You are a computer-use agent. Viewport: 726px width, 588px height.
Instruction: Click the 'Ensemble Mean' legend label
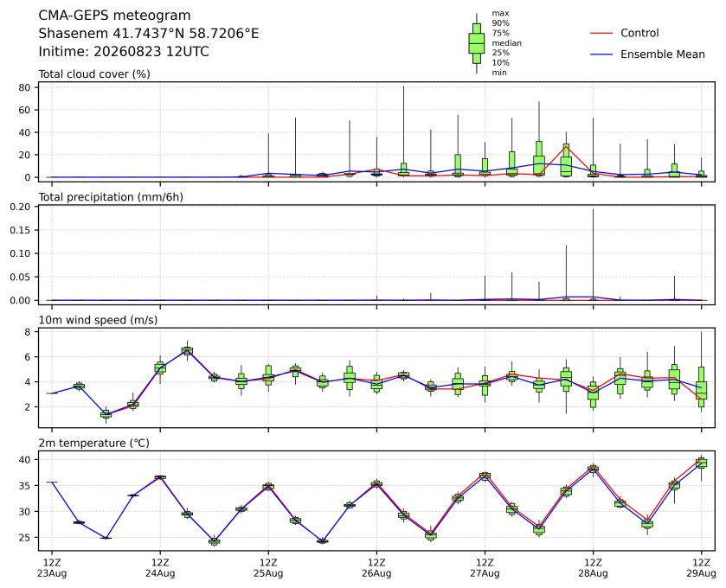tap(663, 54)
